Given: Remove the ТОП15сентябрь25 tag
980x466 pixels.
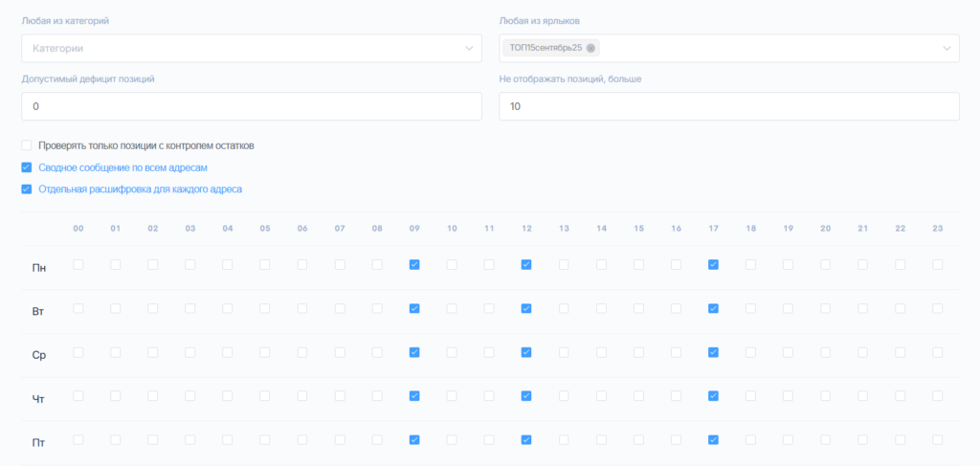Looking at the screenshot, I should point(590,48).
